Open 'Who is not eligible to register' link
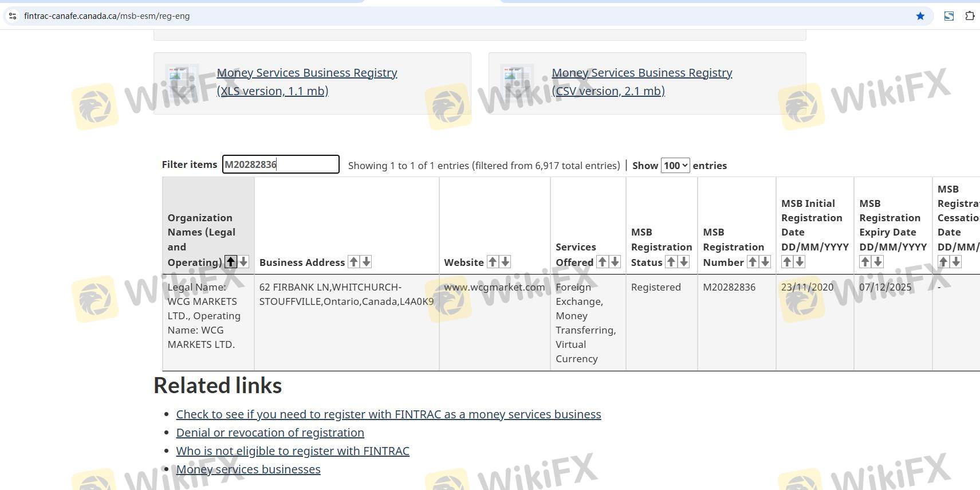The width and height of the screenshot is (980, 490). click(293, 451)
